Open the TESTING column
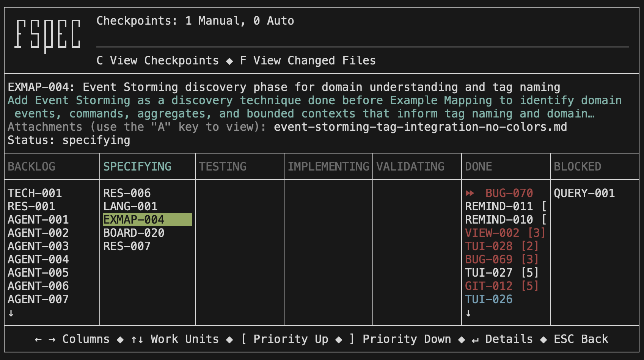This screenshot has height=360, width=644. pyautogui.click(x=223, y=167)
